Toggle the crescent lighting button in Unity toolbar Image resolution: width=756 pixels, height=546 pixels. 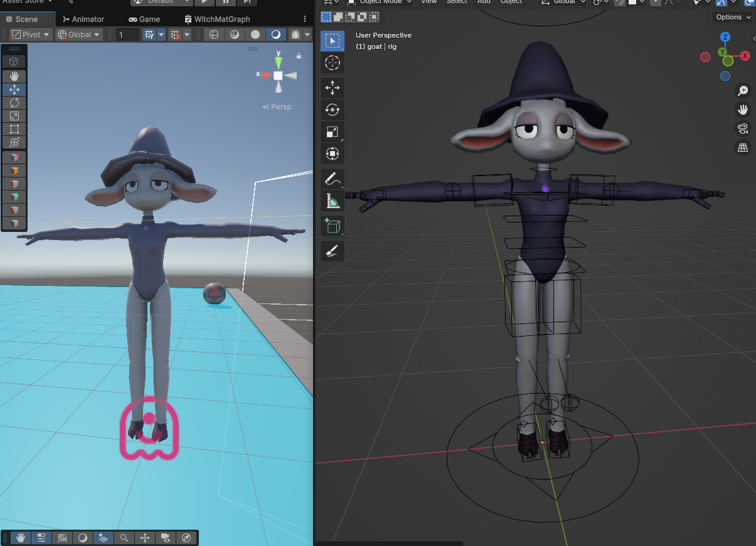point(275,34)
